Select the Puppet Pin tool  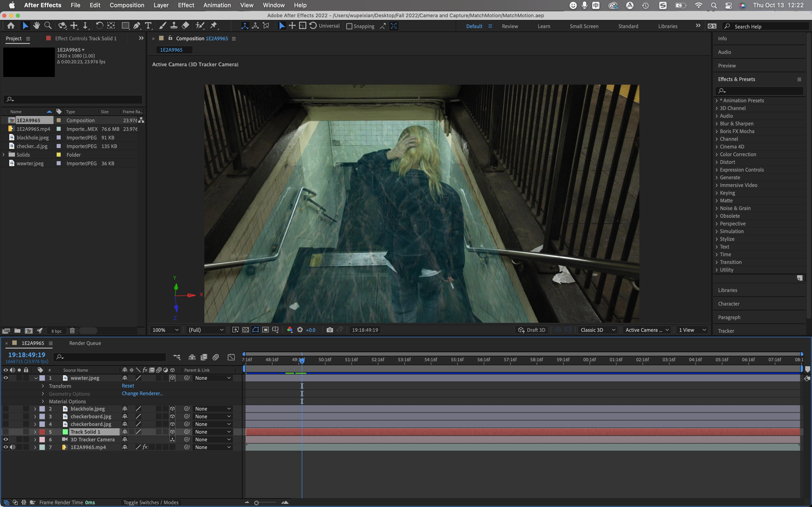[213, 26]
